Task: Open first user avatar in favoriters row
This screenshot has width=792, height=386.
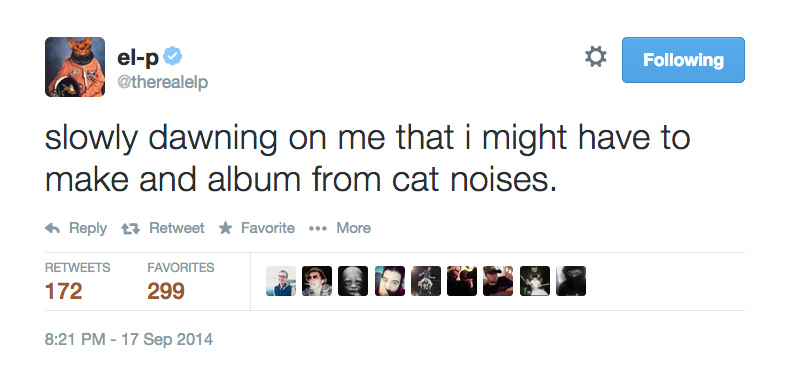Action: click(x=281, y=281)
